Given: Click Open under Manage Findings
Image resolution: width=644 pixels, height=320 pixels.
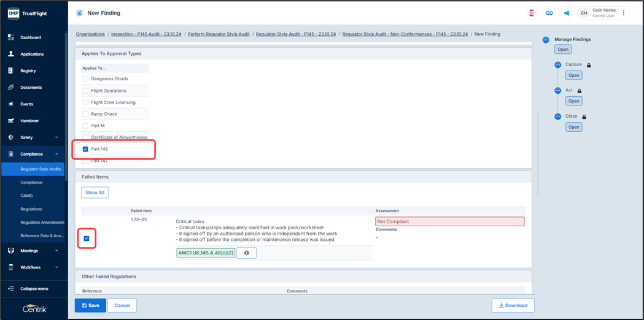Looking at the screenshot, I should click(x=562, y=49).
